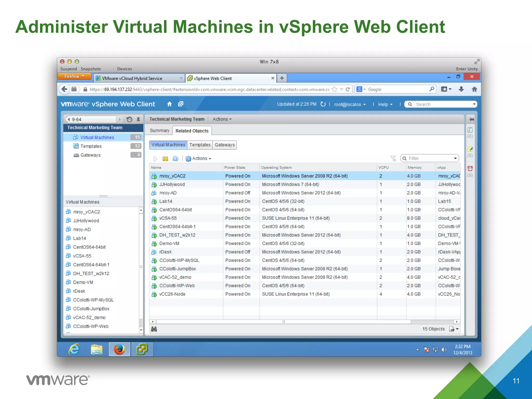The height and width of the screenshot is (399, 532).
Task: Switch to the Gateways sub-tab
Action: tap(225, 145)
